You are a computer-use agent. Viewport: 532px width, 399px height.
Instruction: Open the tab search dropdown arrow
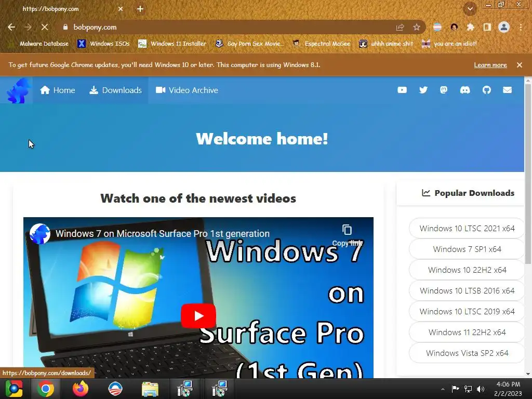coord(470,9)
